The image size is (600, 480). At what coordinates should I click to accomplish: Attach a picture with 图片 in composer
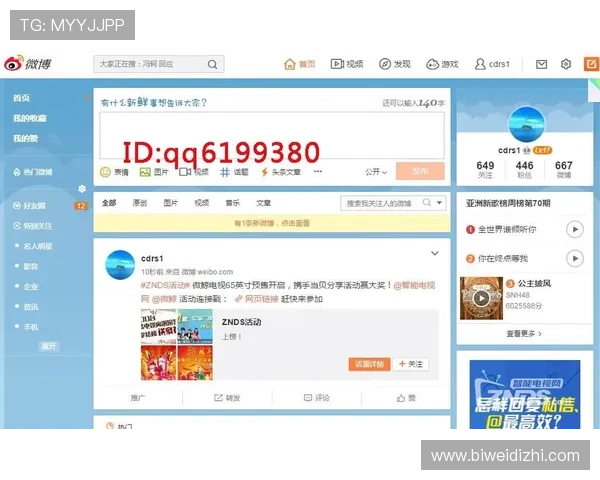coord(154,172)
